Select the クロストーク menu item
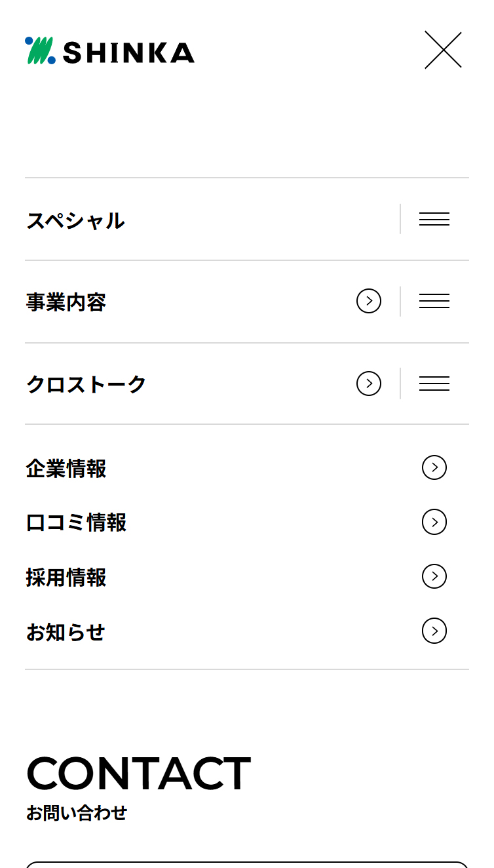494x868 pixels. [86, 384]
